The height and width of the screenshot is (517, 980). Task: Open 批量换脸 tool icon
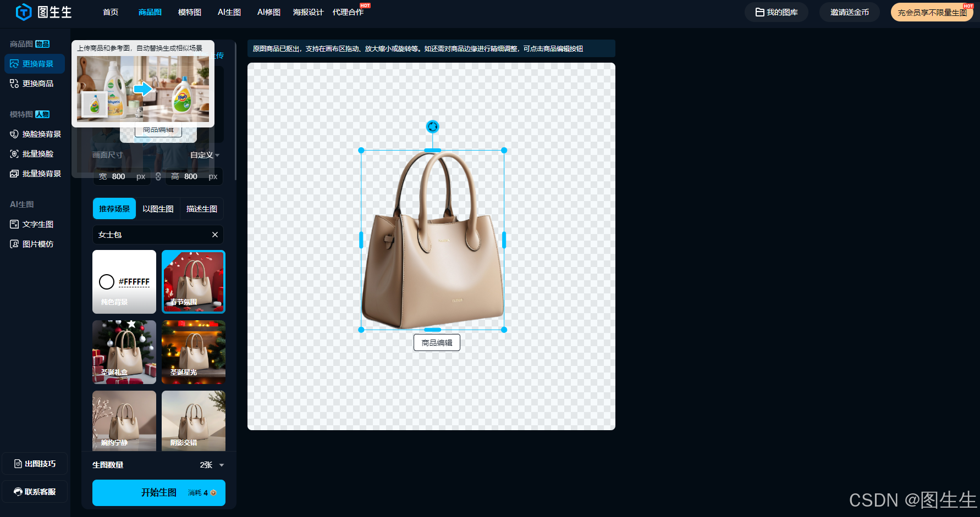14,154
